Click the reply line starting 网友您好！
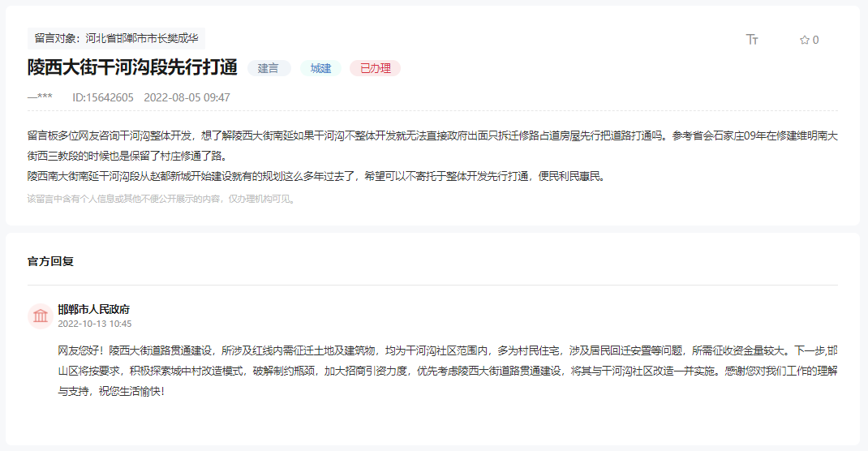This screenshot has height=451, width=868. coord(447,350)
